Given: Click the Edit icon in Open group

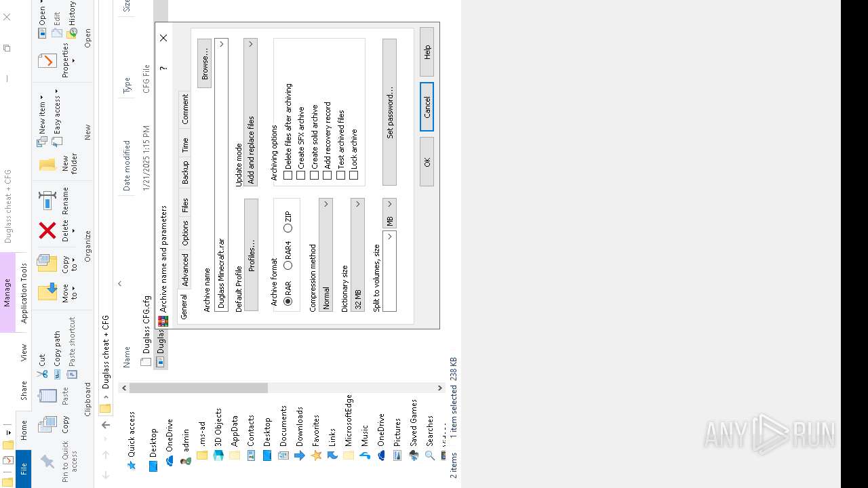Looking at the screenshot, I should click(58, 33).
